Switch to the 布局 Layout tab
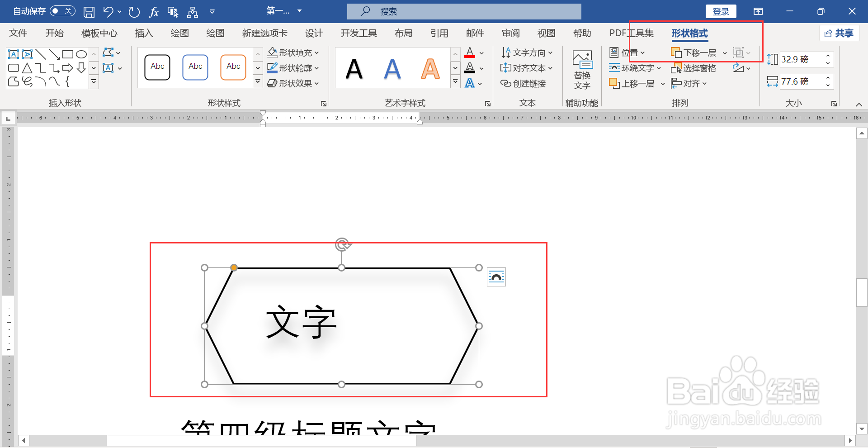The height and width of the screenshot is (448, 868). 403,33
